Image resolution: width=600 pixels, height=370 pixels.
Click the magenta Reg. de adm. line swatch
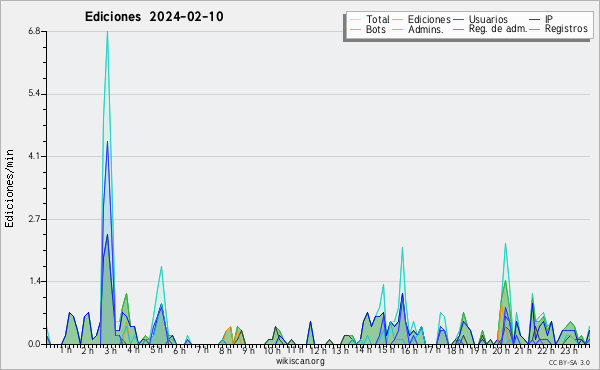click(x=458, y=29)
